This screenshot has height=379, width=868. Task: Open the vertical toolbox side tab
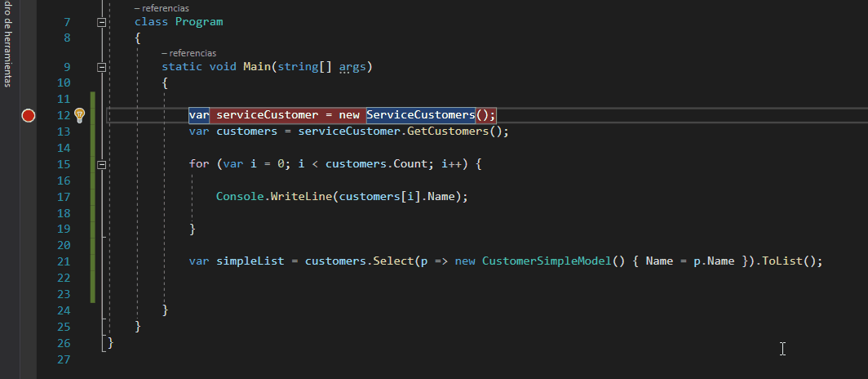coord(8,44)
